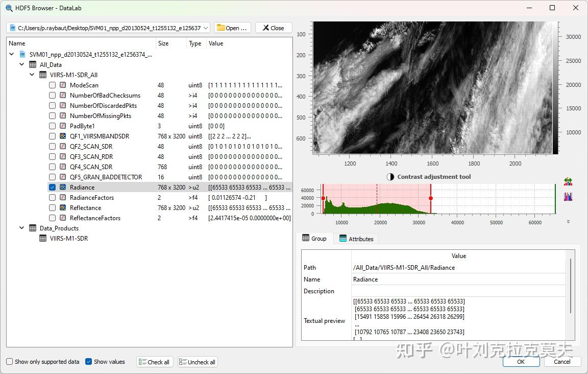This screenshot has height=374, width=588.
Task: Sort by the Type column header
Action: point(196,43)
